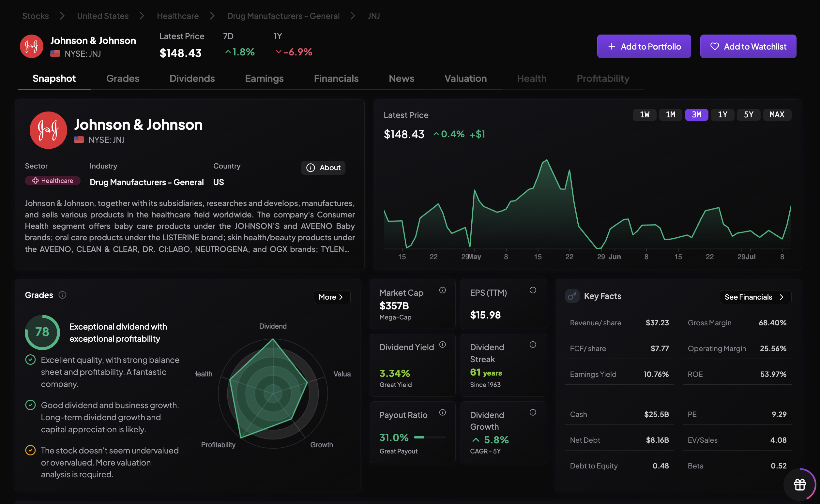820x504 pixels.
Task: Open the Profitability tab
Action: pos(603,79)
